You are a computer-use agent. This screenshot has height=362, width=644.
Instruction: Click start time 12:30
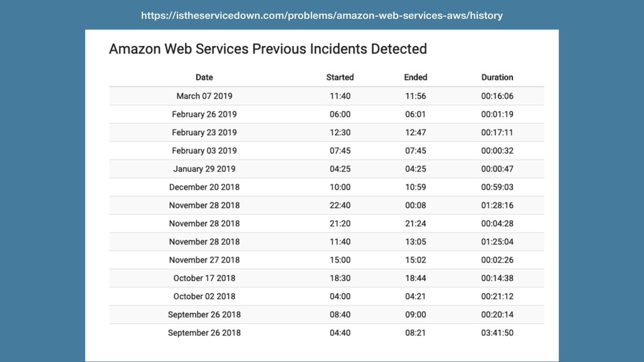click(x=340, y=133)
